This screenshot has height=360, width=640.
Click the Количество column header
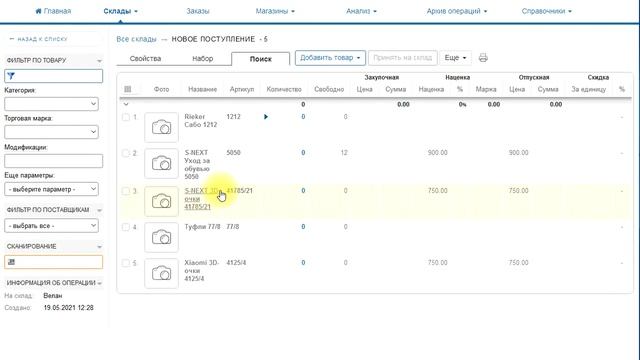pyautogui.click(x=284, y=89)
